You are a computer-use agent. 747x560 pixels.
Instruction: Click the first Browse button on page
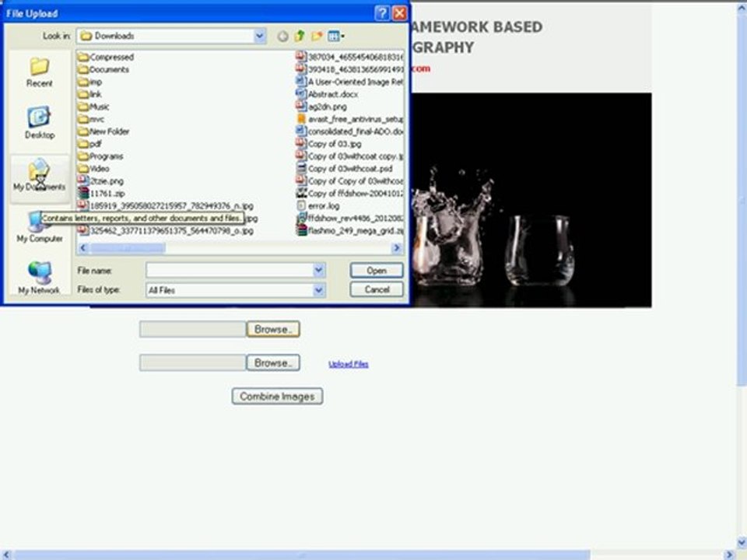(273, 329)
